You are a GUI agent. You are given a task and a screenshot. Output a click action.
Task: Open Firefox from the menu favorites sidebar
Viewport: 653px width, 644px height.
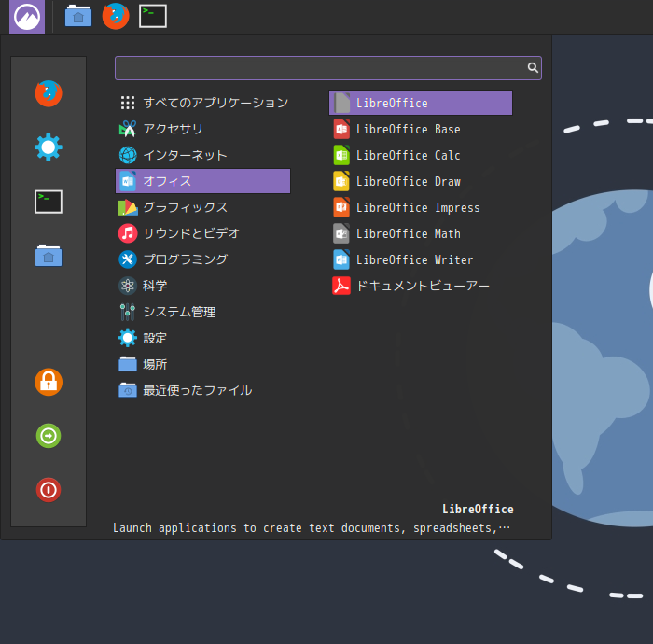[x=49, y=93]
